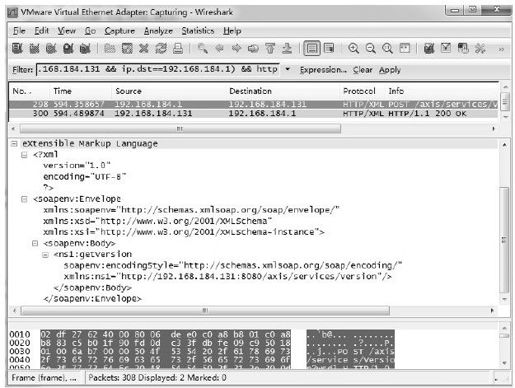This screenshot has width=515, height=388.
Task: Open the Help menu
Action: point(232,31)
